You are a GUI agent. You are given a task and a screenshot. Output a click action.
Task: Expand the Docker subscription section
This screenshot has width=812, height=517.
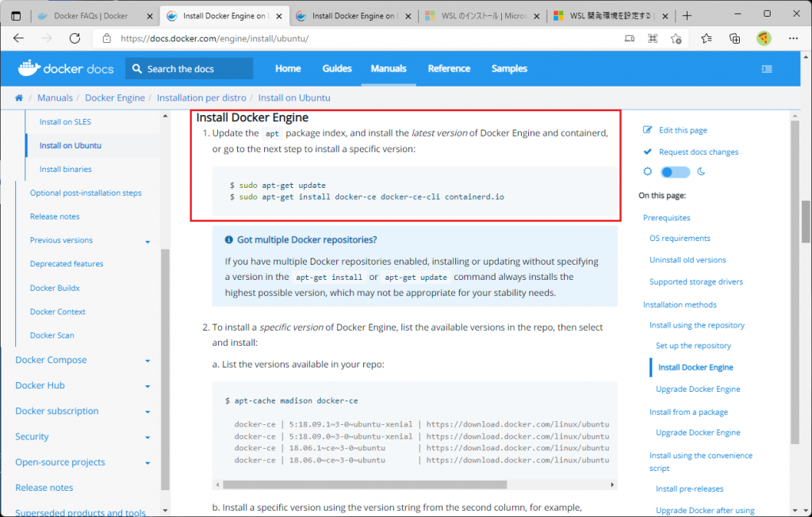(x=147, y=412)
